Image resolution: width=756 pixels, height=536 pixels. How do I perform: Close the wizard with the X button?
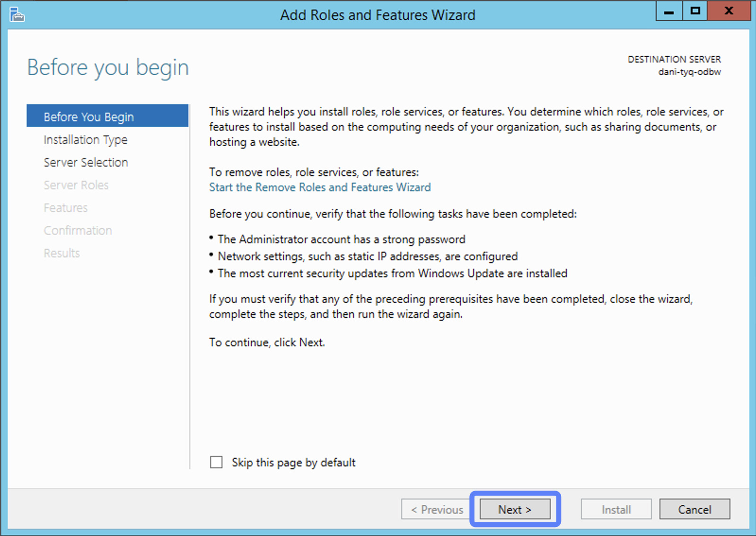tap(729, 11)
